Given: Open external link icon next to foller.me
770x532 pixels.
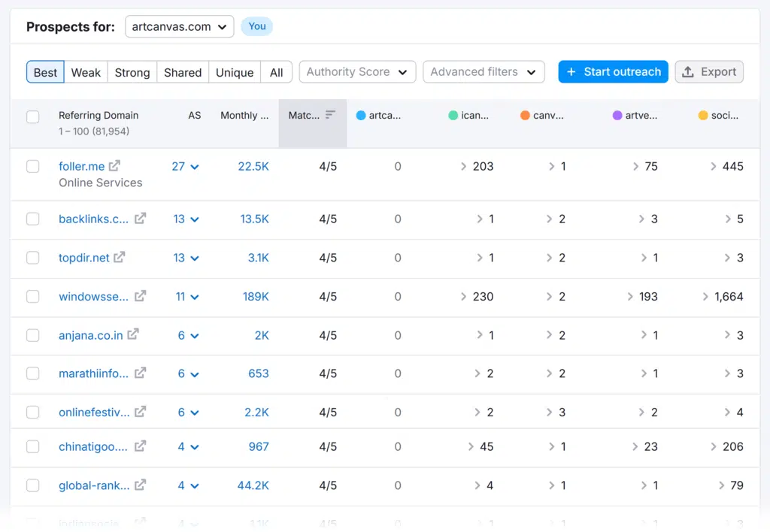Looking at the screenshot, I should [114, 166].
